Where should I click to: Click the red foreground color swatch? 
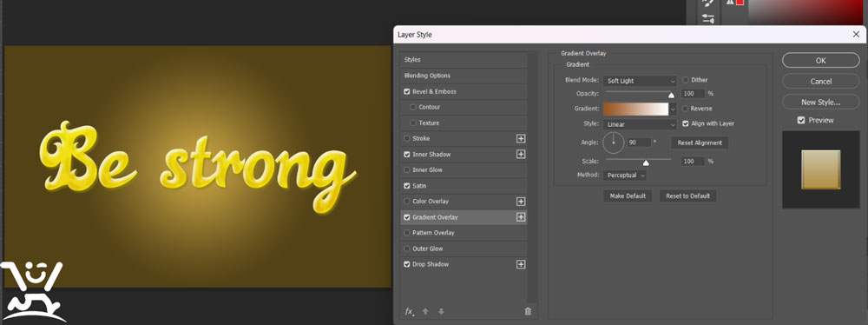740,3
